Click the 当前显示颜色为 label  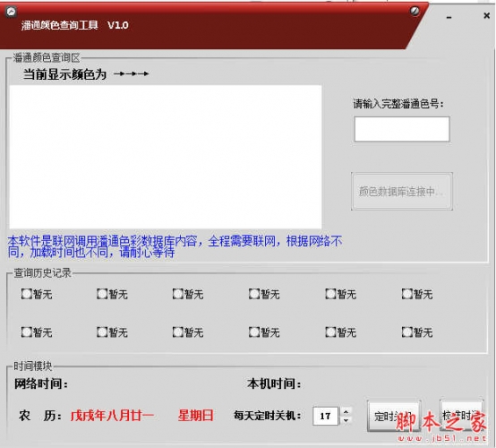(64, 74)
